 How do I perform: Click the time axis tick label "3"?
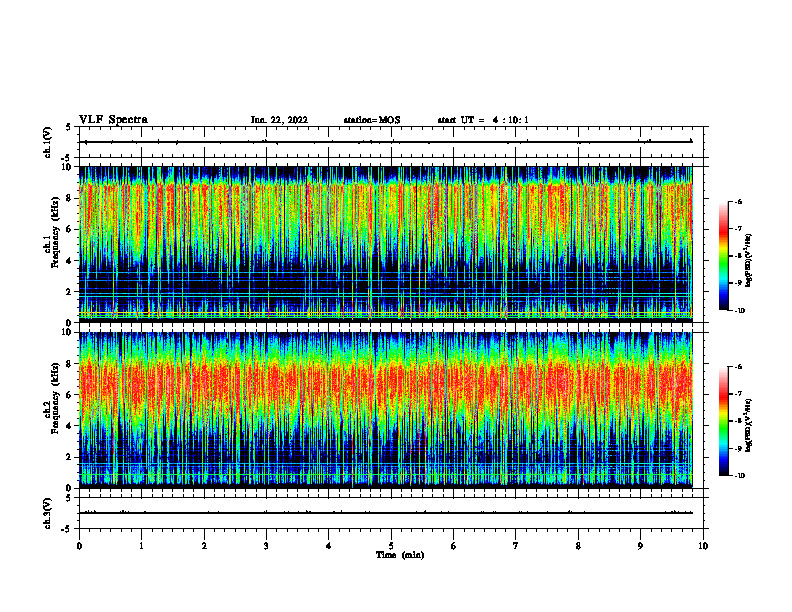pos(266,546)
